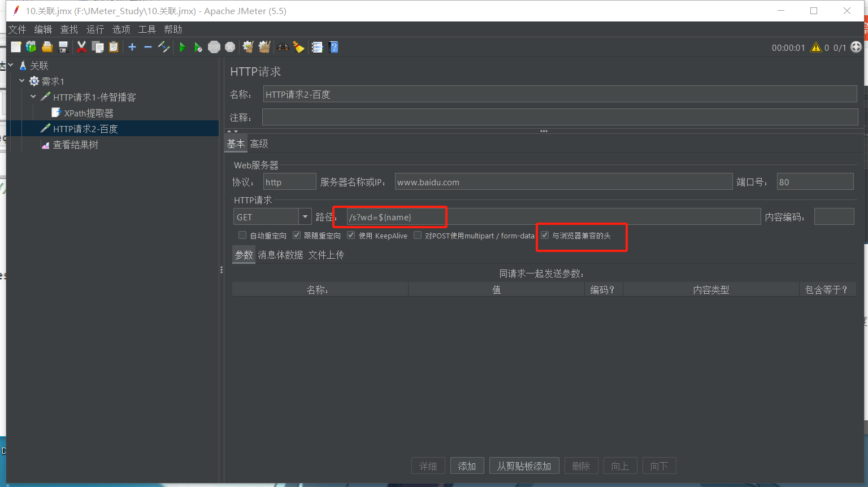The width and height of the screenshot is (868, 487).
Task: Click the 名称 column header
Action: [x=320, y=289]
